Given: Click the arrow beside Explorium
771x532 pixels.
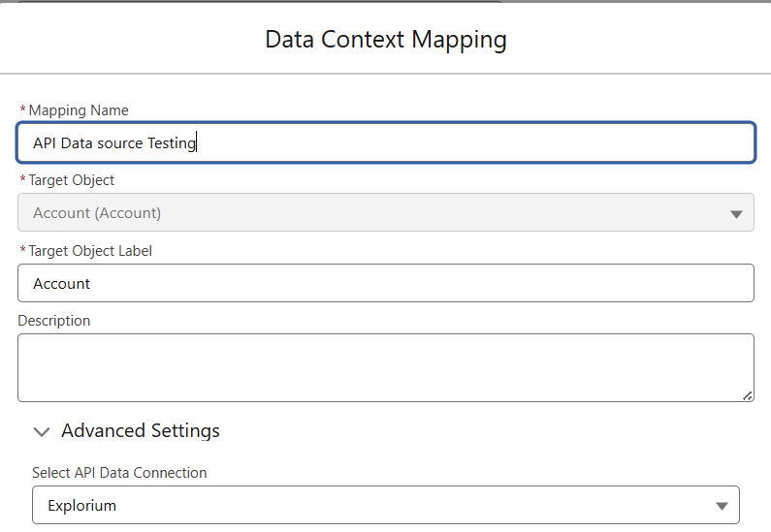Looking at the screenshot, I should click(x=721, y=506).
